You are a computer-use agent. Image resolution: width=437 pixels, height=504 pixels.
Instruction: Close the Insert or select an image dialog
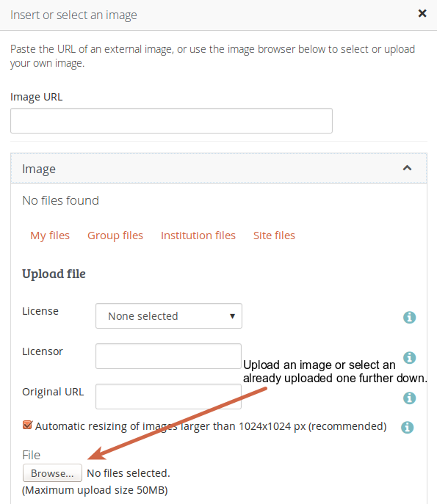[422, 13]
